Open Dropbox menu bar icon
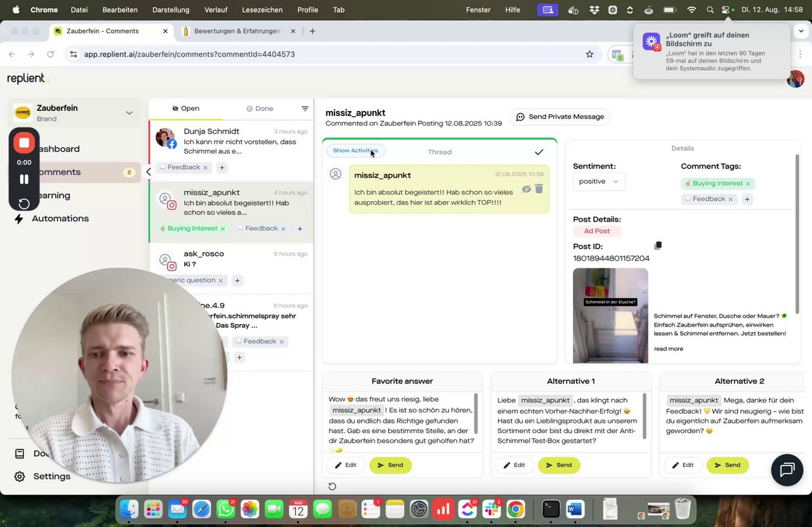The image size is (812, 527). [x=594, y=10]
